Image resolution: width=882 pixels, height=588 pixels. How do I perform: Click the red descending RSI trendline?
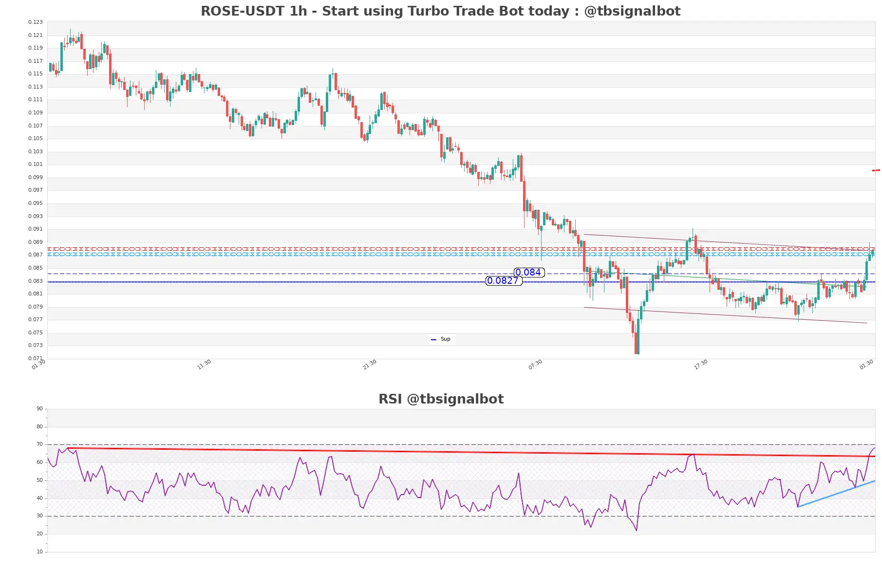[471, 452]
